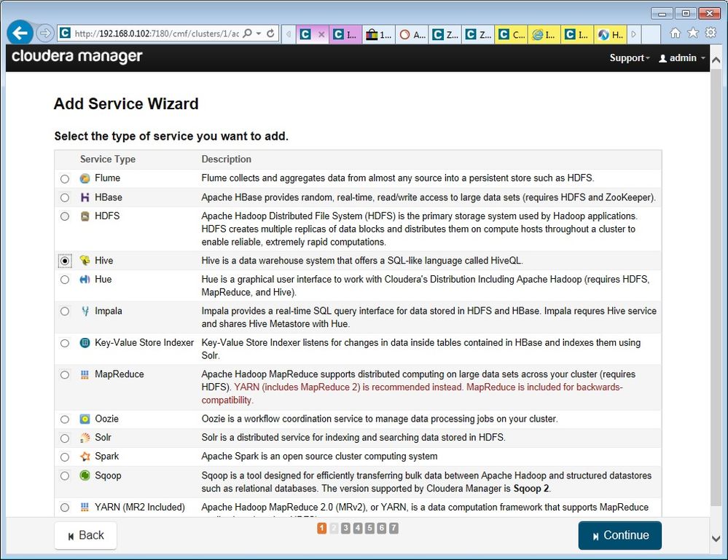The image size is (728, 560).
Task: Choose the YARN (MR2 Included) radio button
Action: click(65, 508)
